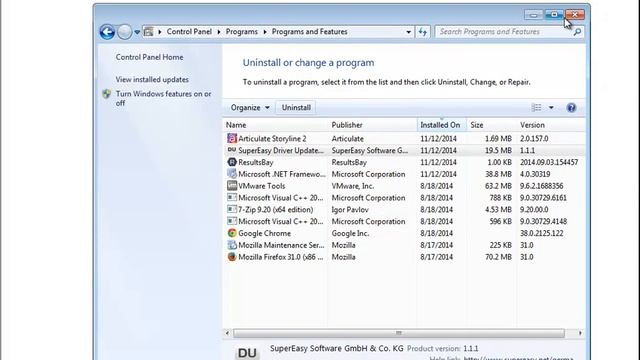
Task: Select the Google Chrome entry
Action: tap(264, 233)
